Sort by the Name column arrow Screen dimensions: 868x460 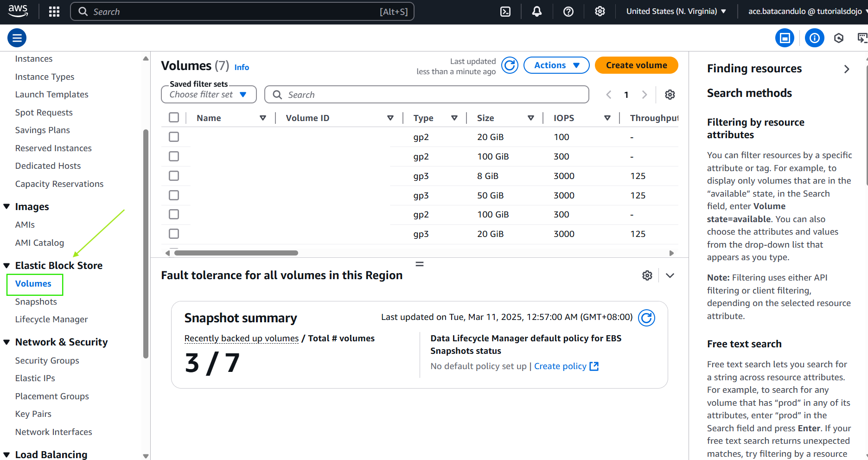[263, 118]
